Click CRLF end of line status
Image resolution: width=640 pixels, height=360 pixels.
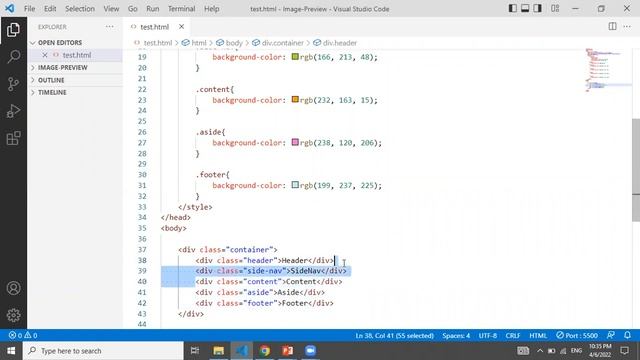[x=513, y=336]
